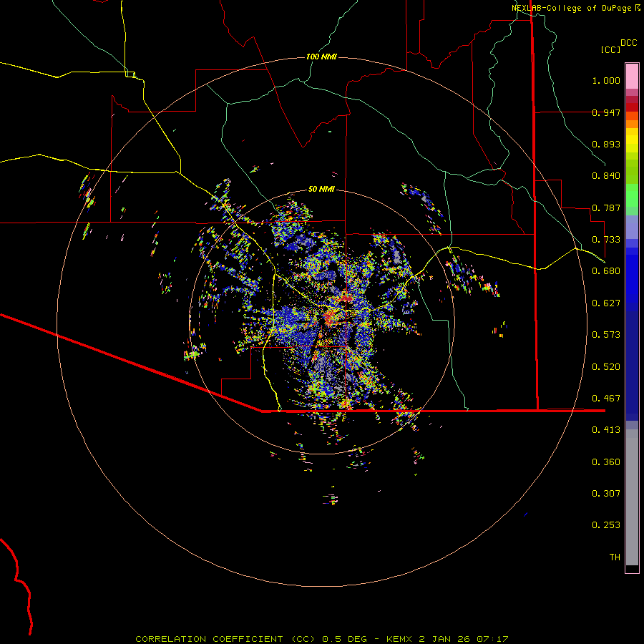Viewport: 644px width, 644px height.
Task: Click the 0.413 value on the color scale
Action: tap(606, 430)
